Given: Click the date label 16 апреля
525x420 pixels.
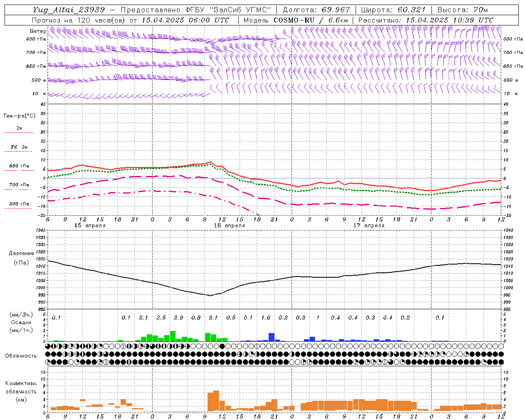Looking at the screenshot, I should pyautogui.click(x=229, y=226).
